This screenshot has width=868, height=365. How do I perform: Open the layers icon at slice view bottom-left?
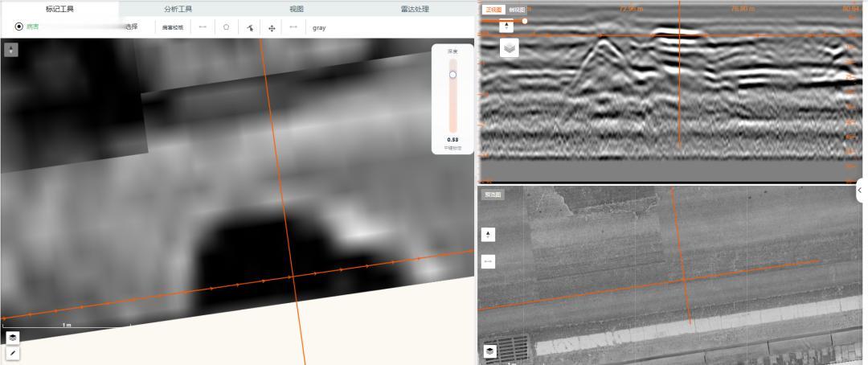pos(12,337)
